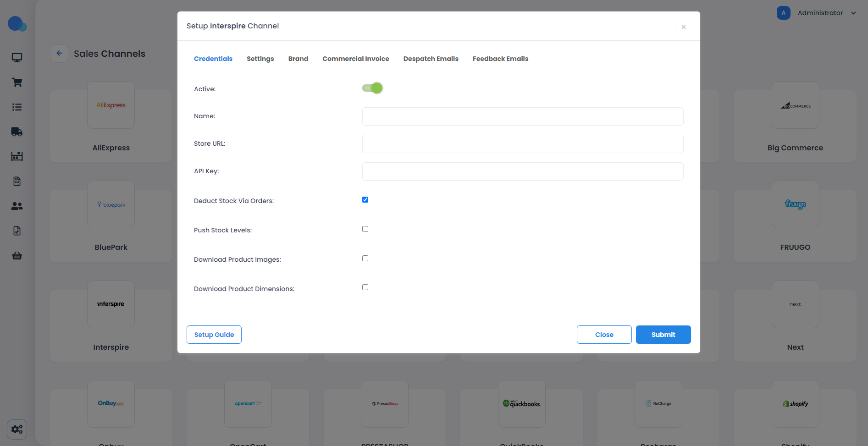Open the list view sidebar icon
The height and width of the screenshot is (446, 868).
17,107
